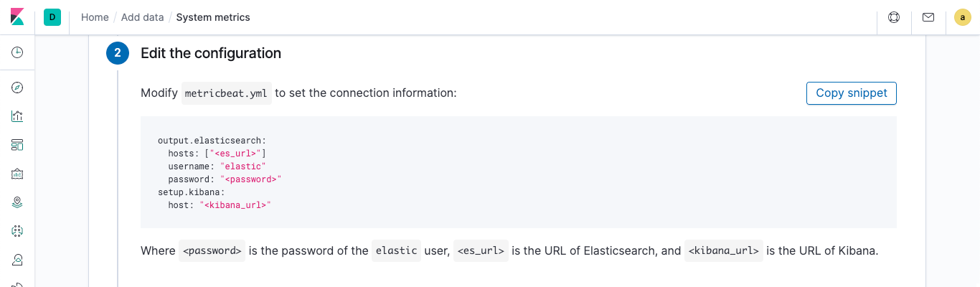Viewport: 980px width, 287px height.
Task: Click the Copy snippet button
Action: click(x=852, y=93)
